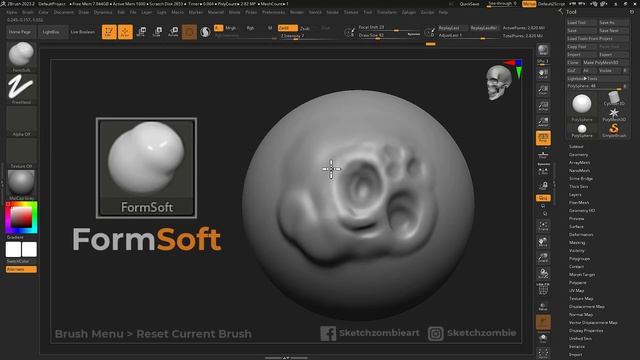
Task: Toggle the M material channel button
Action: click(270, 28)
